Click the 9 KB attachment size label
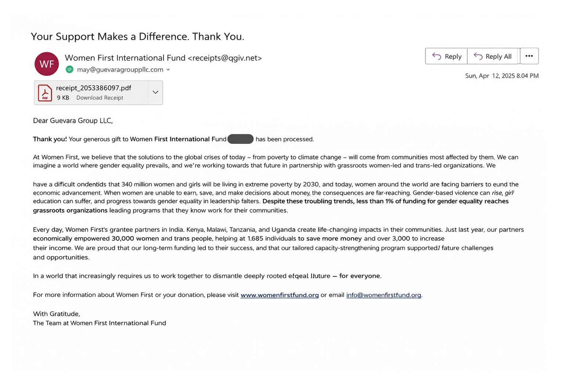 63,98
